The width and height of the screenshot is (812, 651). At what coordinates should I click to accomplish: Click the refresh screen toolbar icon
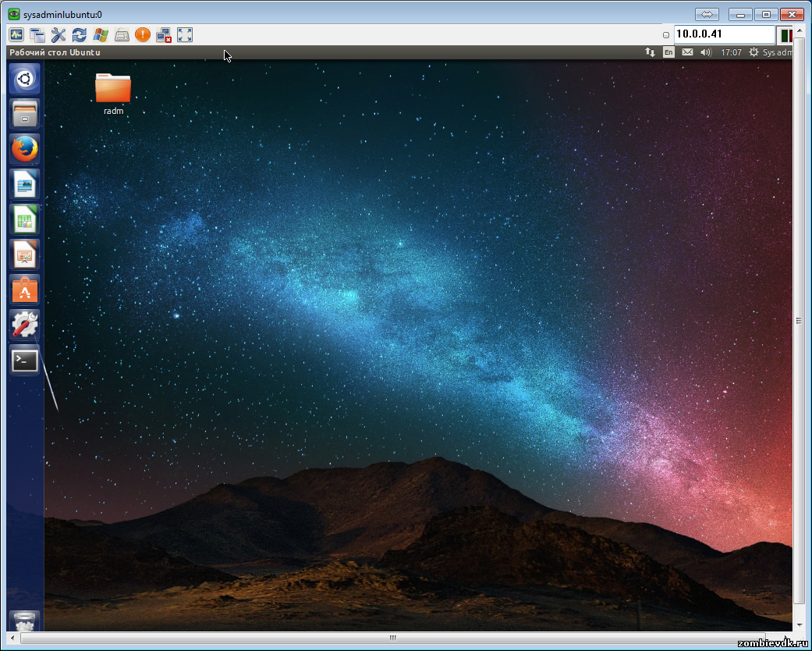point(80,34)
